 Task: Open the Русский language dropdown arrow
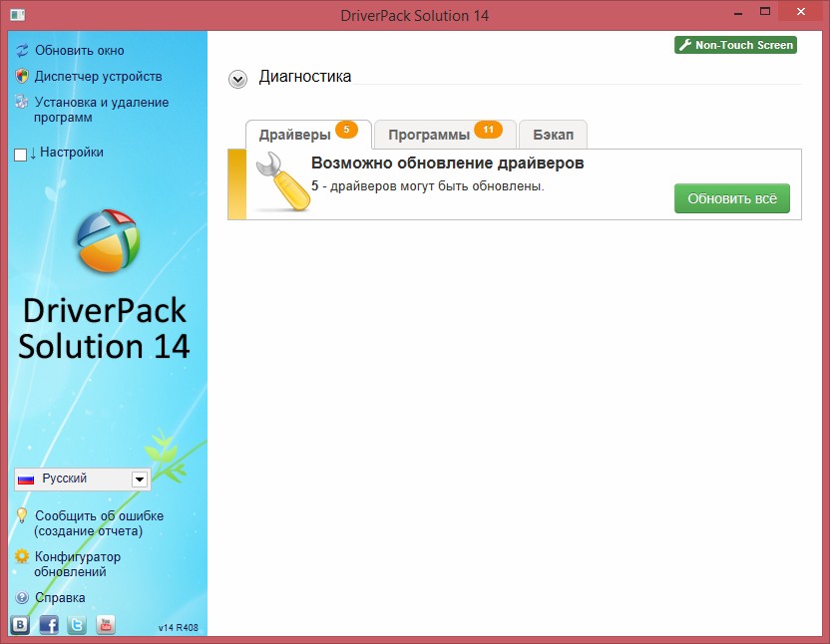coord(140,480)
